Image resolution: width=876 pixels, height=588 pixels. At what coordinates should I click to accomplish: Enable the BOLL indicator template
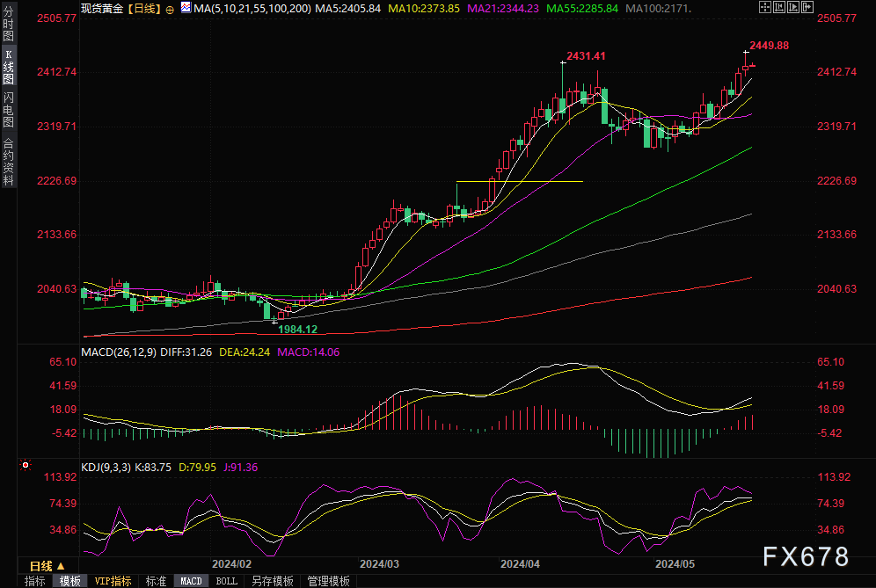[x=226, y=581]
